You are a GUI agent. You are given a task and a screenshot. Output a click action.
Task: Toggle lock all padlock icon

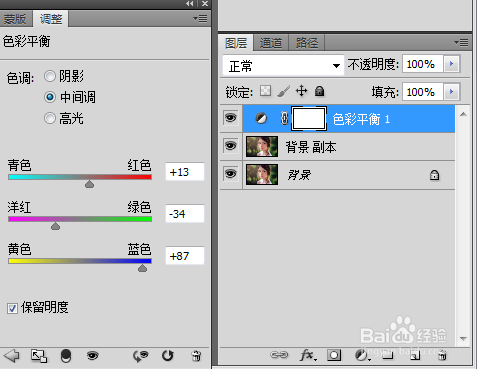(x=319, y=91)
